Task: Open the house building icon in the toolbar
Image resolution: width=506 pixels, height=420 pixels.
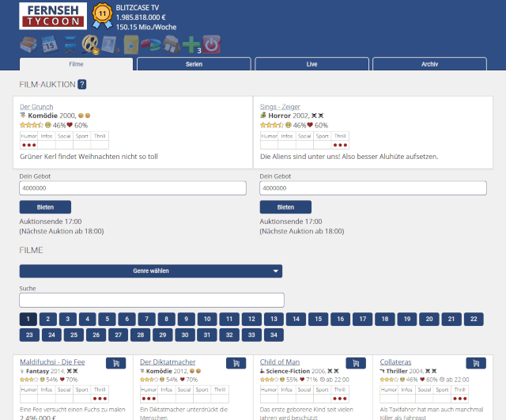Action: pos(28,44)
